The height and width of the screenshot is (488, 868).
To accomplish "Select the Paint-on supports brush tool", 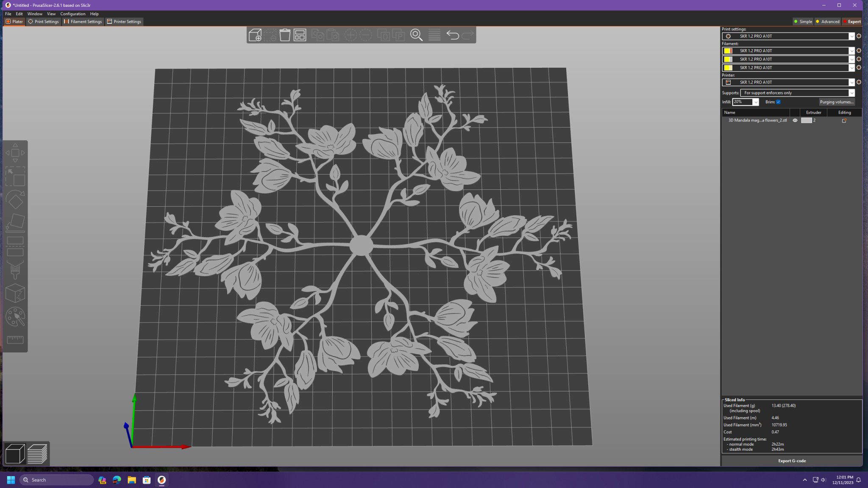I will coord(15,270).
